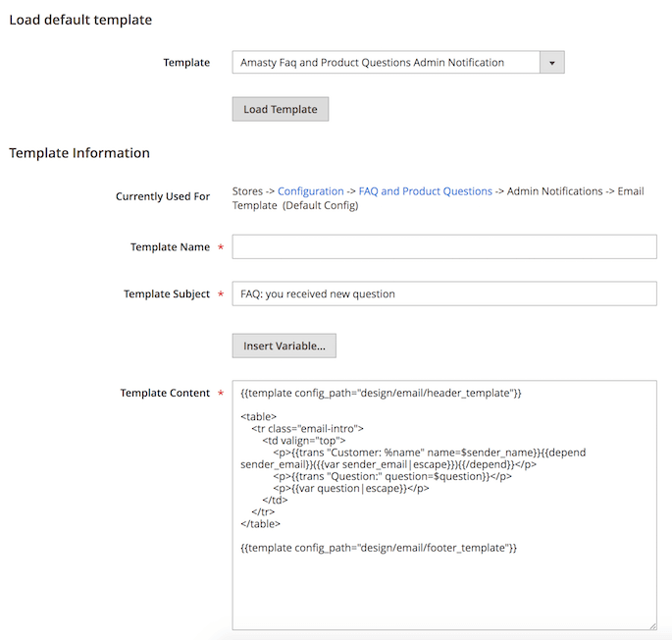Screen dimensions: 672x640
Task: Click the Template Content label
Action: [x=165, y=393]
